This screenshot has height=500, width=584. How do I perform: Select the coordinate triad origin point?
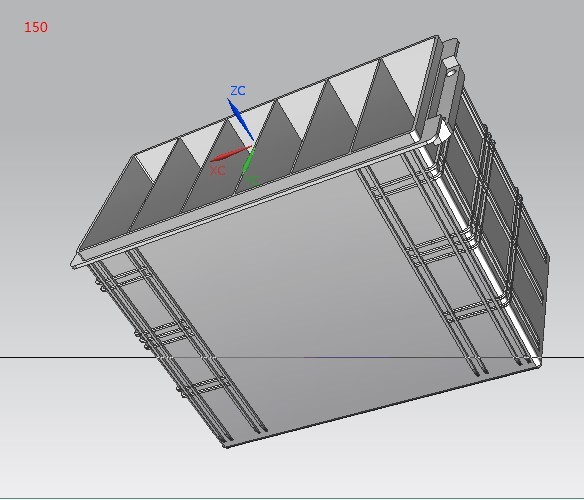253,146
